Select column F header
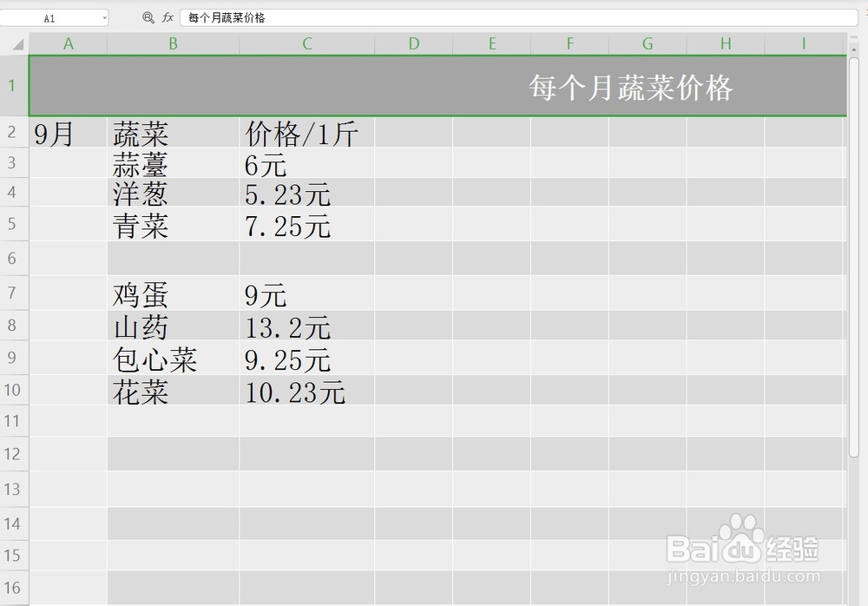The width and height of the screenshot is (868, 606). tap(569, 43)
